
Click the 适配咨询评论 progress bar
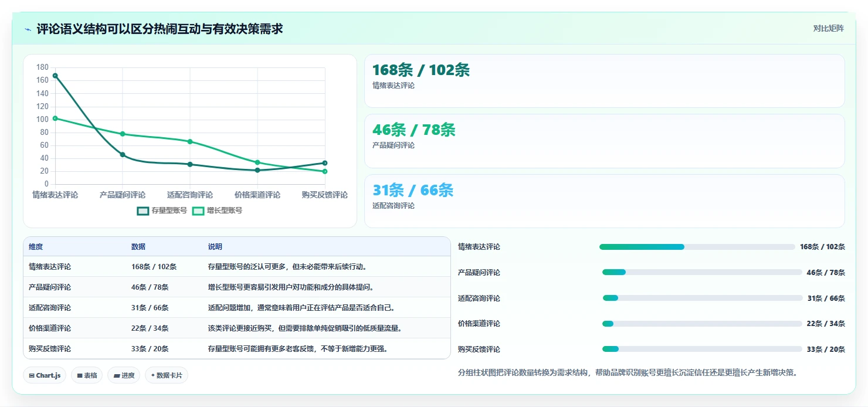click(x=703, y=298)
